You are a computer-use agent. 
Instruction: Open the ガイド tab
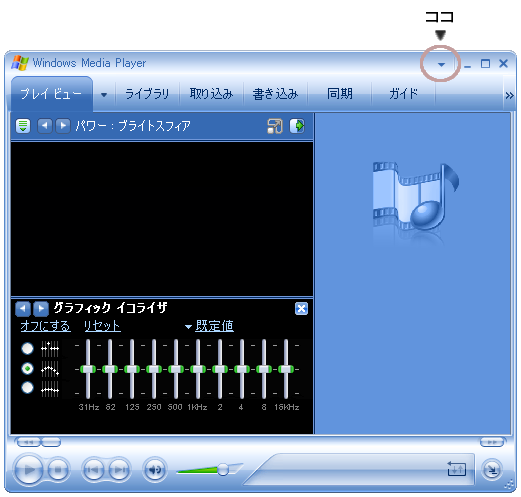tap(403, 94)
